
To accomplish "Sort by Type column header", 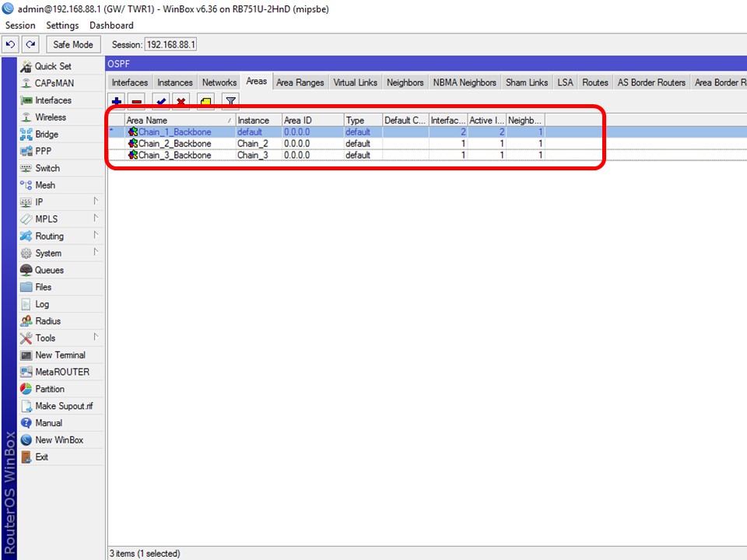I will (x=363, y=121).
